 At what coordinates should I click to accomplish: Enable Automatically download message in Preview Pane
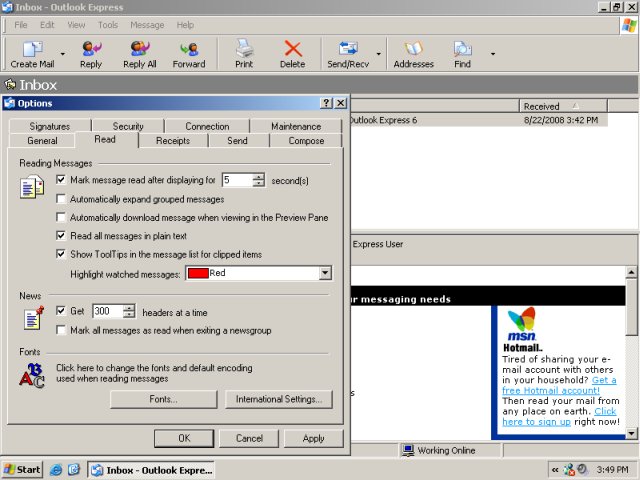61,217
